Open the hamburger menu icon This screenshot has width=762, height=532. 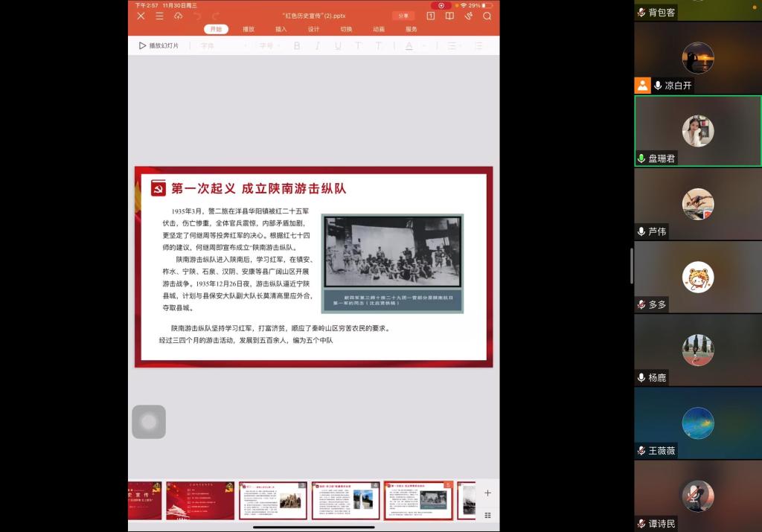[x=159, y=16]
